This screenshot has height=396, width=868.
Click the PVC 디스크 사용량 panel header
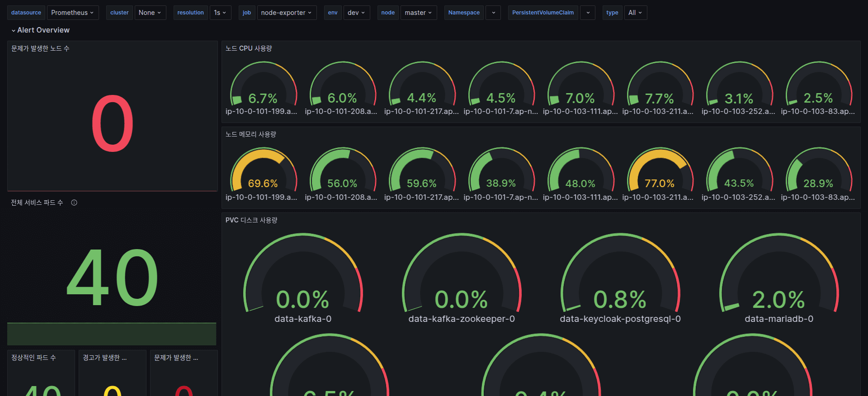(x=251, y=220)
